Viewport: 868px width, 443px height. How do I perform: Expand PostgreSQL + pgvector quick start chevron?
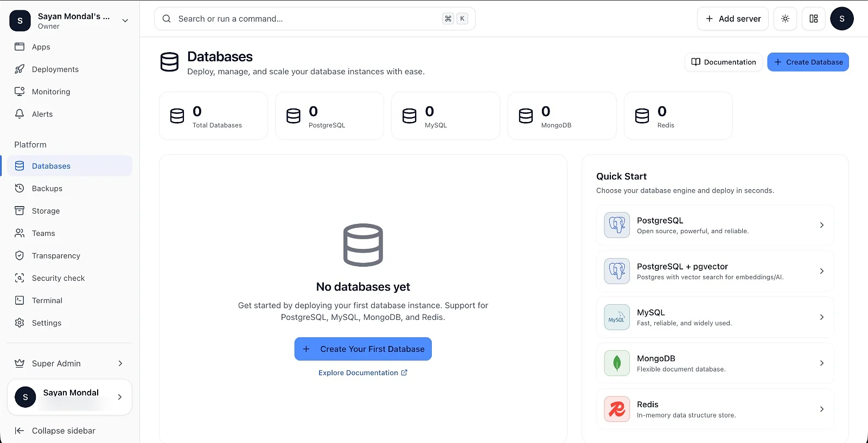coord(822,271)
